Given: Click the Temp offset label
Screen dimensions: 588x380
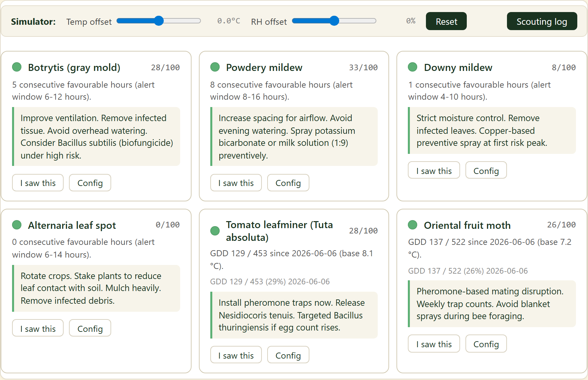Looking at the screenshot, I should tap(89, 22).
